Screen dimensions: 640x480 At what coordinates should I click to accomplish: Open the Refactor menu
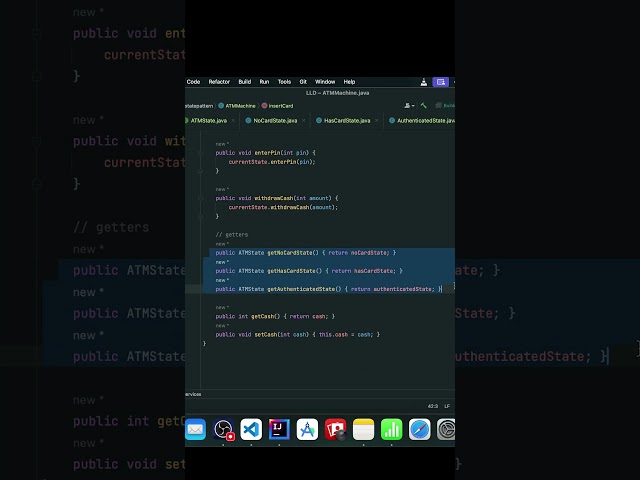[219, 82]
